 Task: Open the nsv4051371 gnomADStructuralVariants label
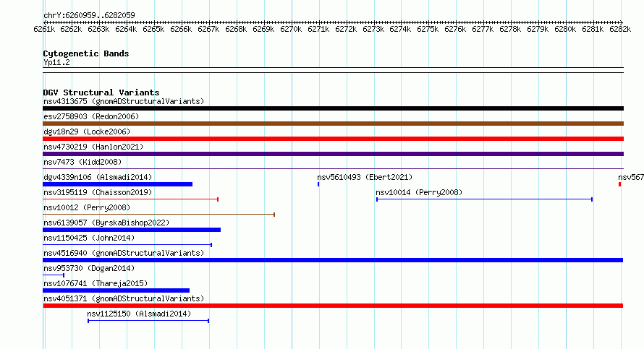pyautogui.click(x=124, y=298)
